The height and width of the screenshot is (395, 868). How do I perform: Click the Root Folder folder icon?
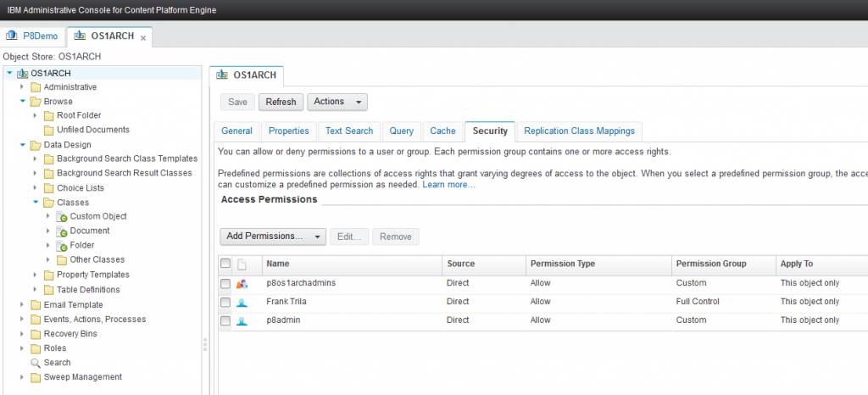[x=48, y=115]
